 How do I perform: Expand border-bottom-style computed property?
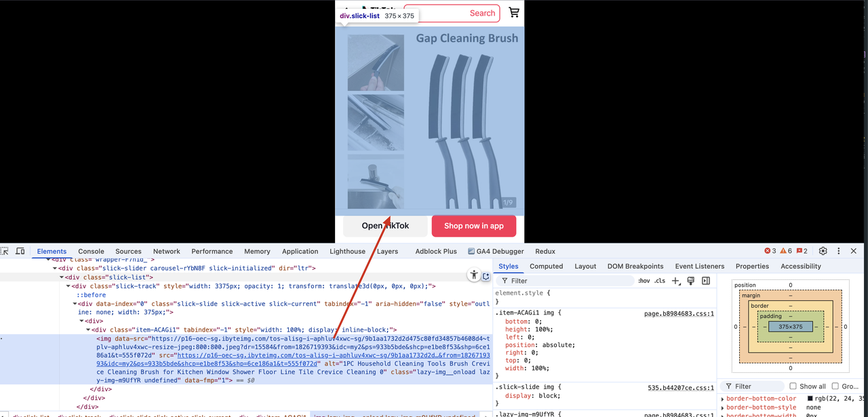point(723,408)
